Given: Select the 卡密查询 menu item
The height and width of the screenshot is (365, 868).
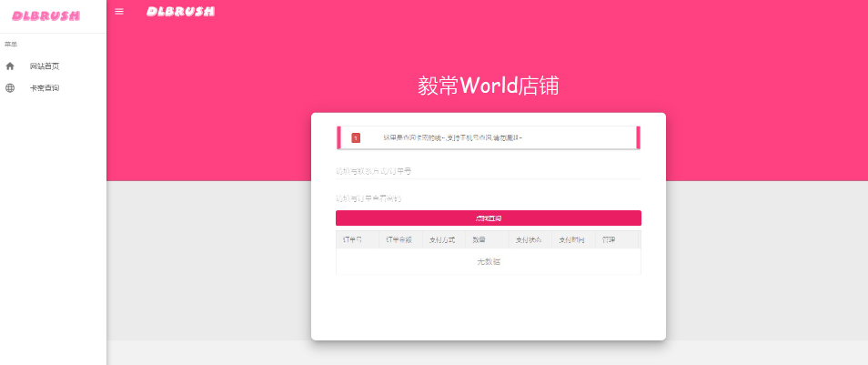Looking at the screenshot, I should point(45,88).
